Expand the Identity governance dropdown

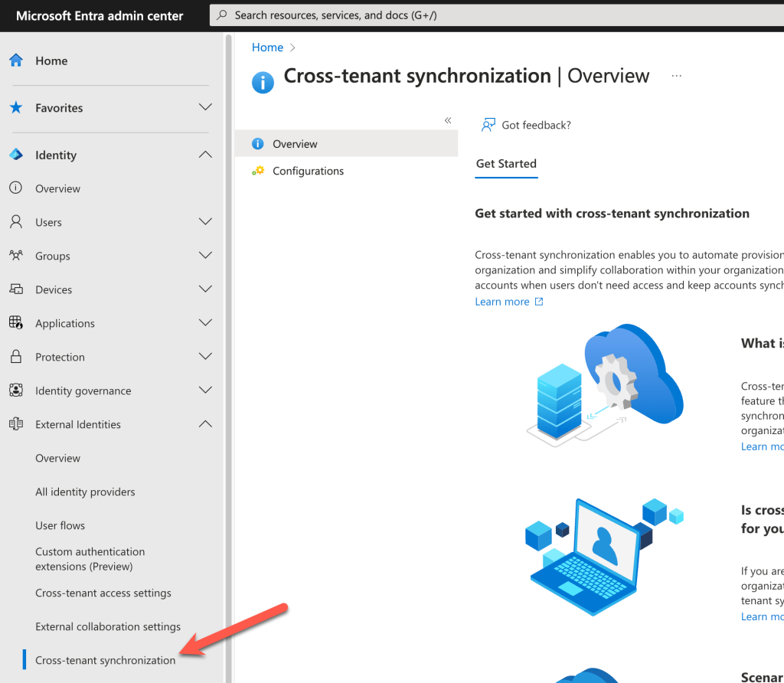(x=205, y=391)
